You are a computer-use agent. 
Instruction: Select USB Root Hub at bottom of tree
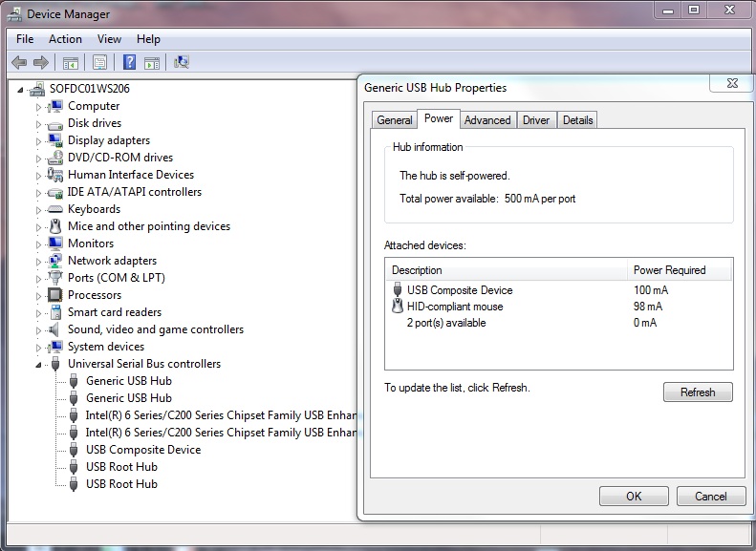(x=121, y=484)
